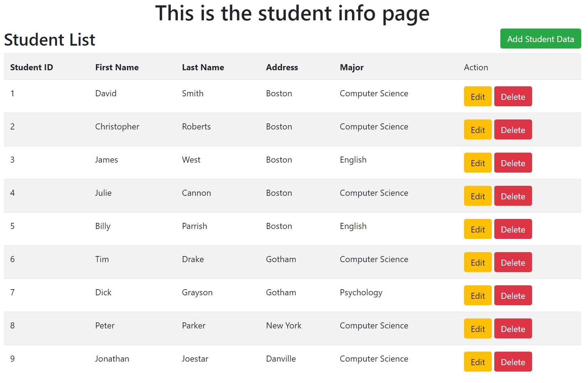Delete Julie Cannon's student data
The height and width of the screenshot is (383, 588).
pyautogui.click(x=513, y=196)
